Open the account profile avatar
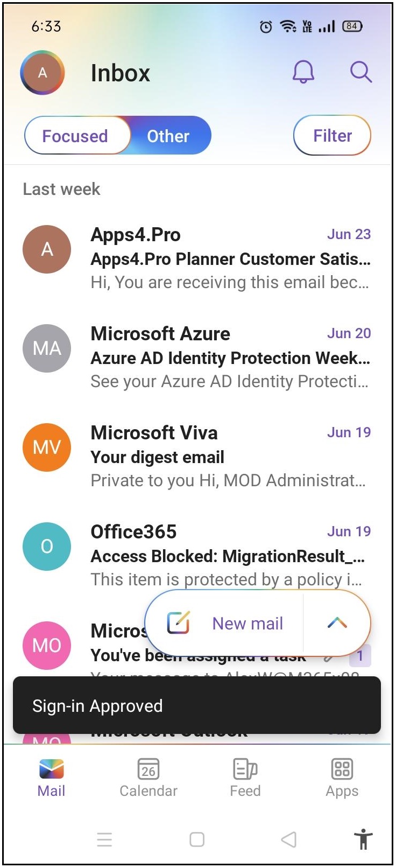The width and height of the screenshot is (396, 868). [43, 73]
